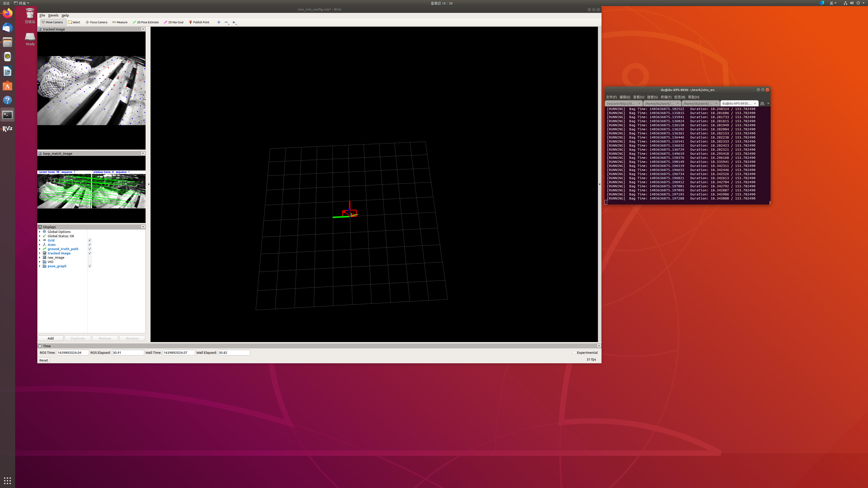This screenshot has width=868, height=488.
Task: Toggle the Experimental checkbox
Action: (x=574, y=353)
